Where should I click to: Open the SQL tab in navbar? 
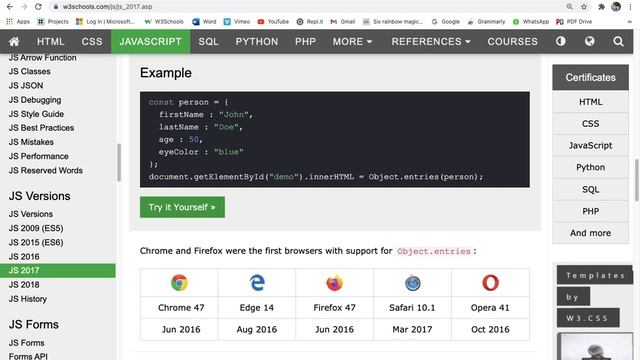209,41
